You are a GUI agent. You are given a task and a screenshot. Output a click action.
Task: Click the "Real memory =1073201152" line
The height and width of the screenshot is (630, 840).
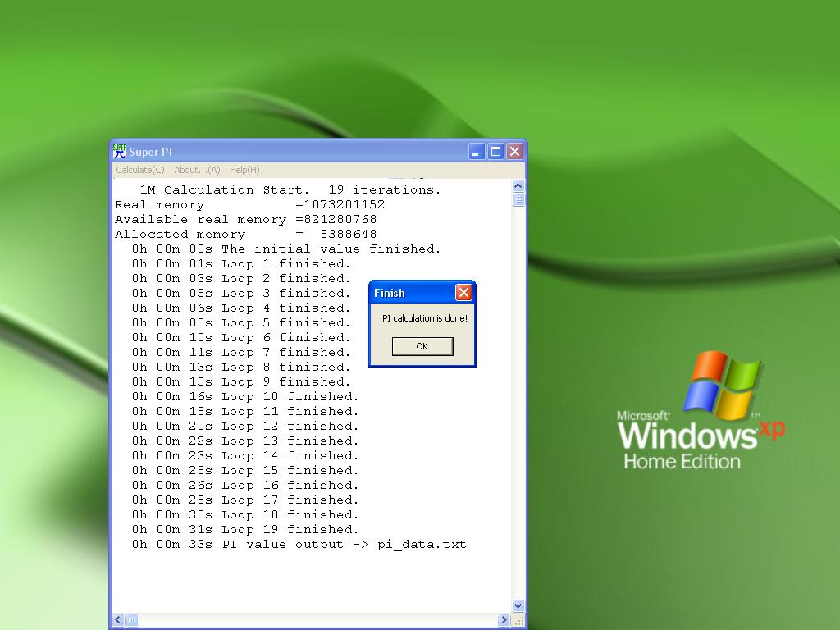pos(249,204)
